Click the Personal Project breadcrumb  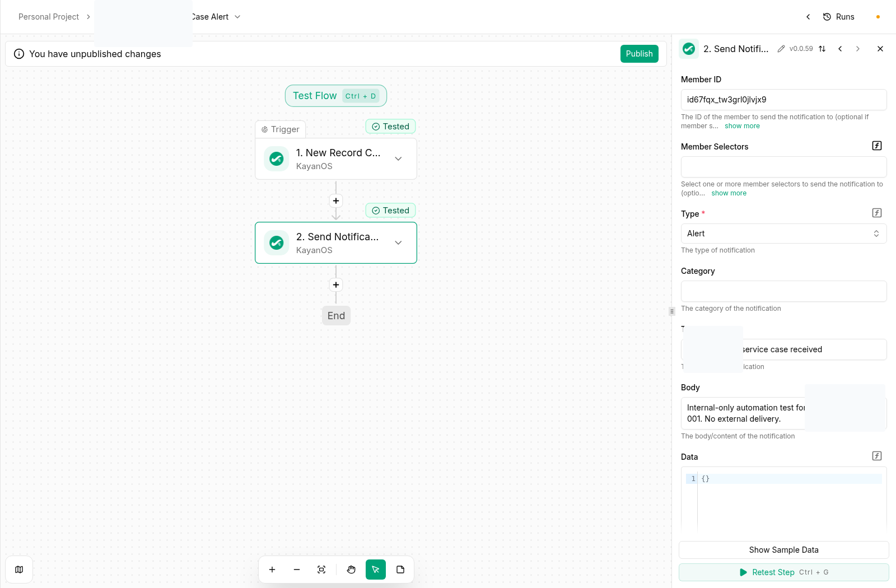tap(49, 17)
